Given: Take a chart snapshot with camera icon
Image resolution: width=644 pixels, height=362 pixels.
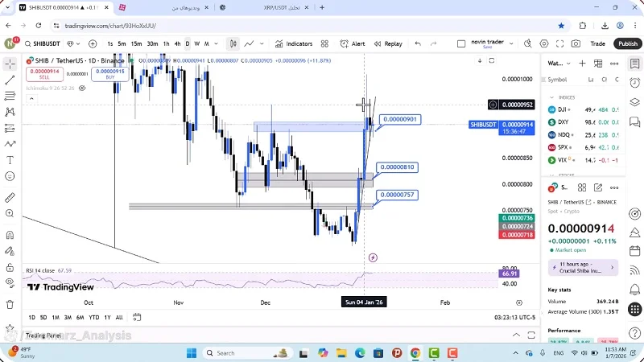Looking at the screenshot, I should 575,43.
